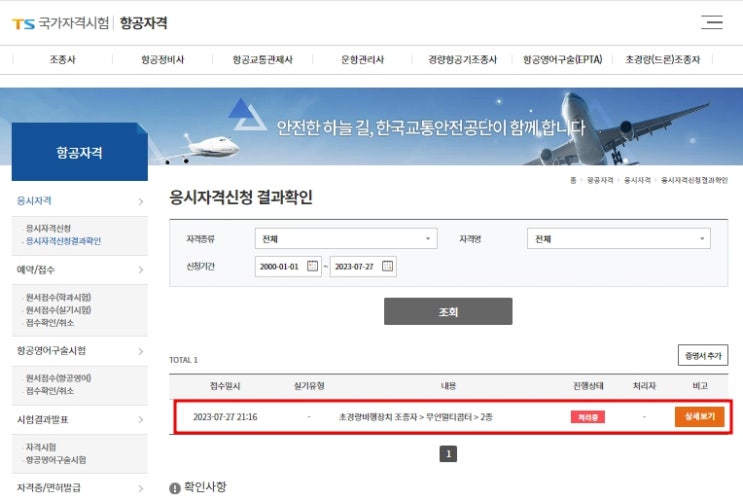Open 항공영어구술시험 under 시험결과발표
Viewport: 743px width, 501px height.
pos(56,460)
